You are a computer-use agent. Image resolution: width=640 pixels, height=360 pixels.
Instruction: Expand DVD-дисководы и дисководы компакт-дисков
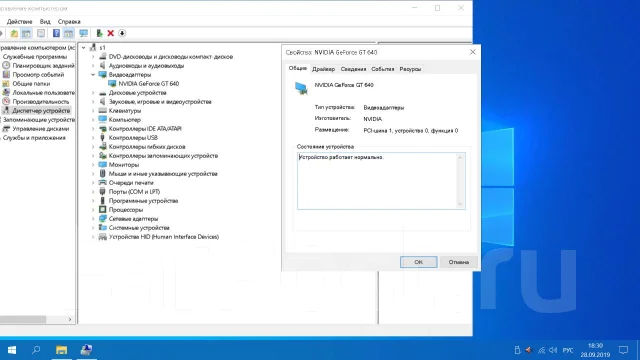[93, 57]
